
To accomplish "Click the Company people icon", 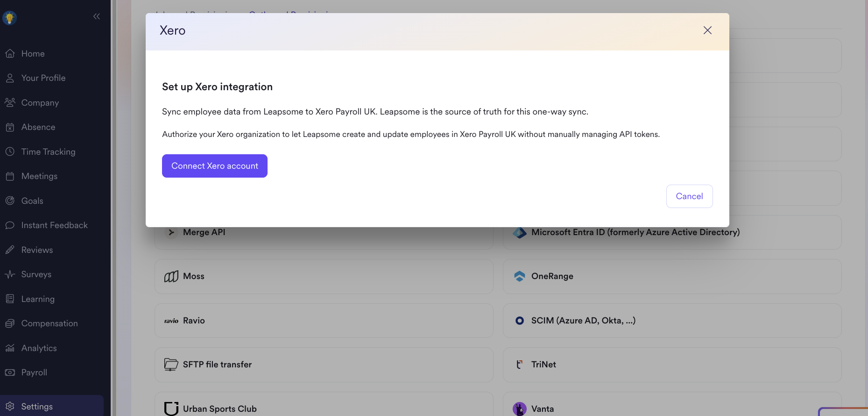I will [x=10, y=103].
